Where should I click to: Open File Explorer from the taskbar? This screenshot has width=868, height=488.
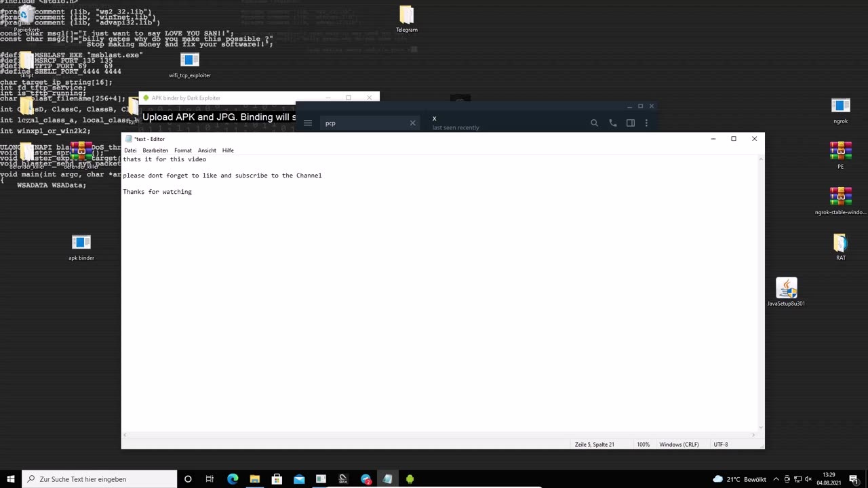coord(254,479)
